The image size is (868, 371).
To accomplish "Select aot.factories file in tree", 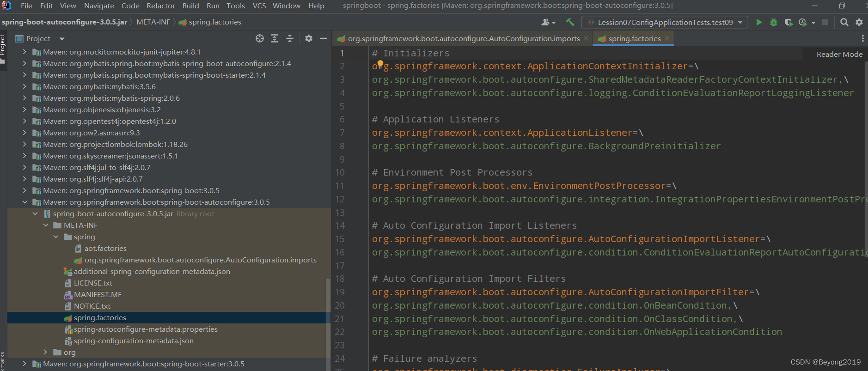I will point(105,249).
